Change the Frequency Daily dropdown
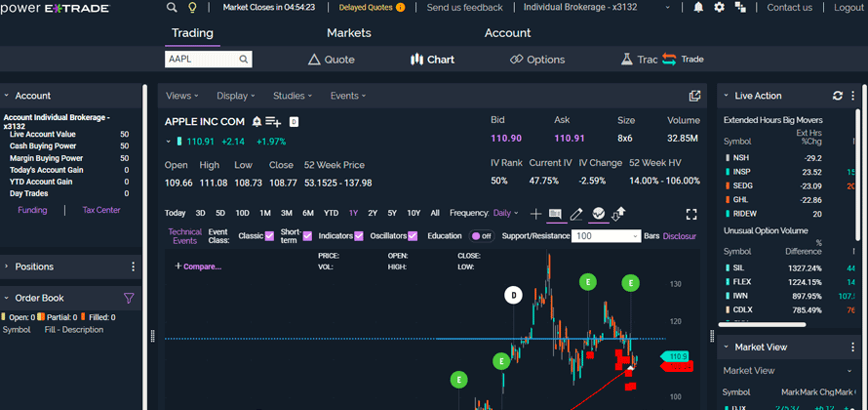 [x=506, y=213]
